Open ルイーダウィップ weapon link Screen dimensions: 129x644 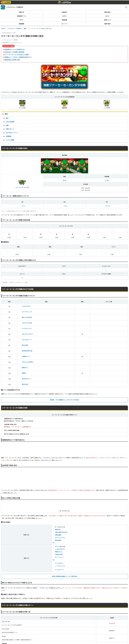coord(27,312)
